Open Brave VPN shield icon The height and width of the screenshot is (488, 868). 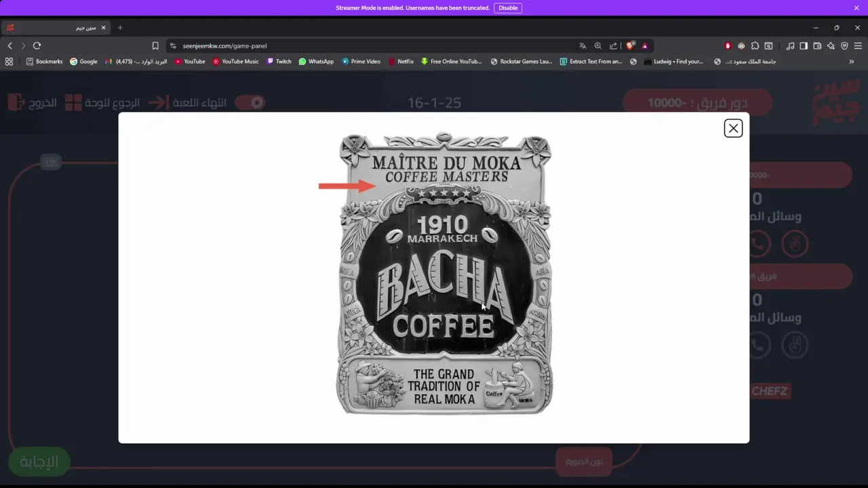844,45
